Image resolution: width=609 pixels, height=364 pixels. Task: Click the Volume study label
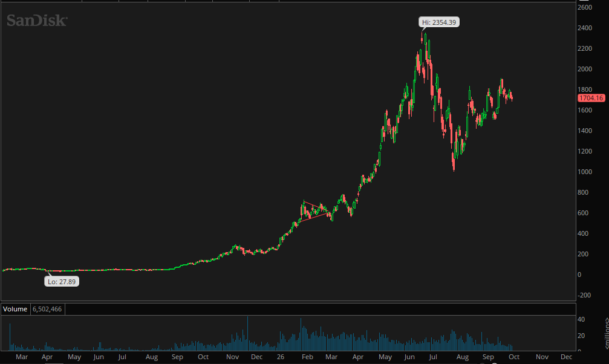[x=15, y=309]
